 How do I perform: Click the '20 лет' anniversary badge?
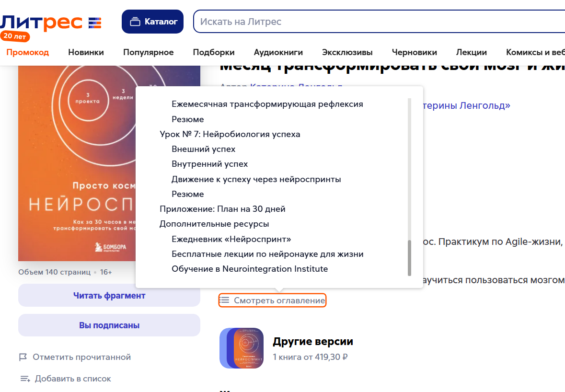click(x=15, y=36)
